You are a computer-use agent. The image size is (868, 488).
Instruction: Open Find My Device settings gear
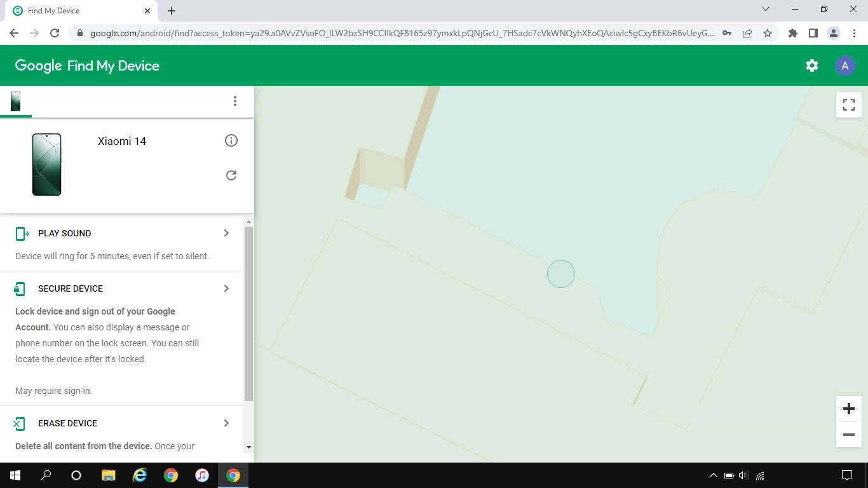coord(812,65)
